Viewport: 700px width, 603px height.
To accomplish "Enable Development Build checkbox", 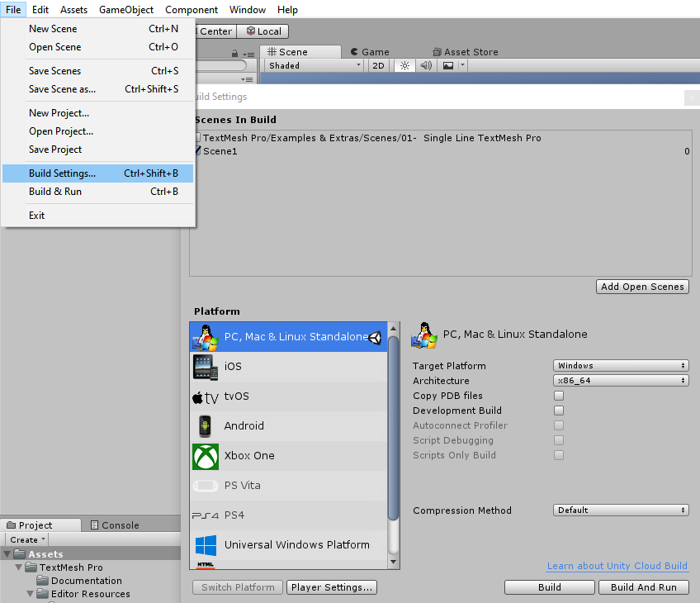I will [x=559, y=411].
